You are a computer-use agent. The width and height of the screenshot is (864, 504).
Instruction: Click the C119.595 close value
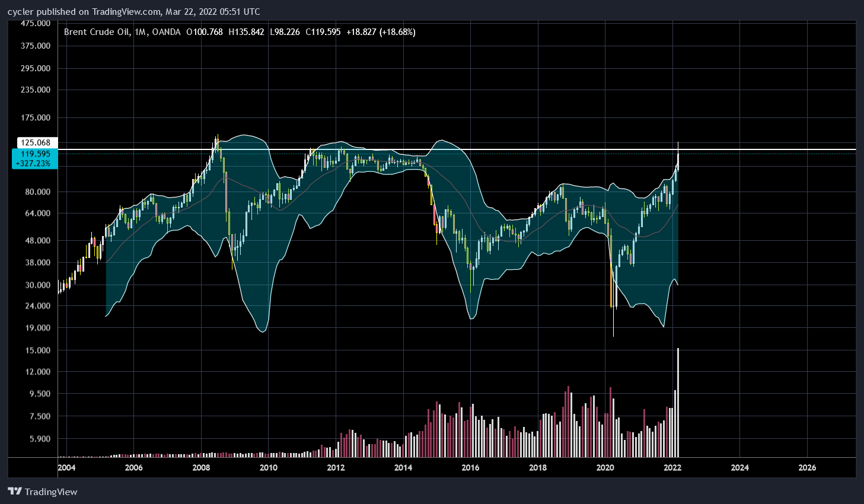323,32
